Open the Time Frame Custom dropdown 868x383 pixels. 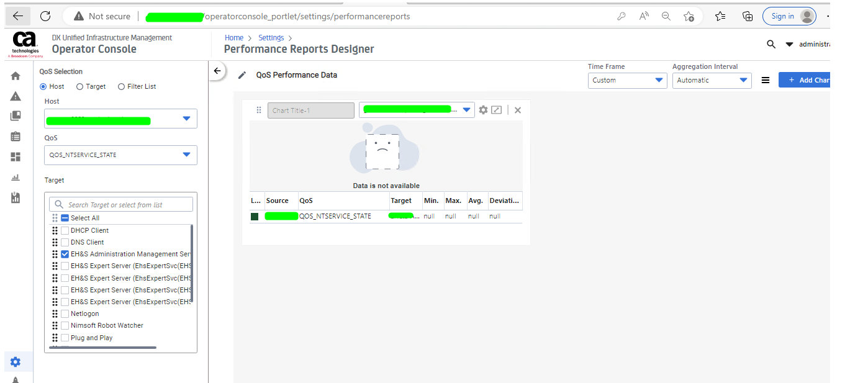pos(627,80)
